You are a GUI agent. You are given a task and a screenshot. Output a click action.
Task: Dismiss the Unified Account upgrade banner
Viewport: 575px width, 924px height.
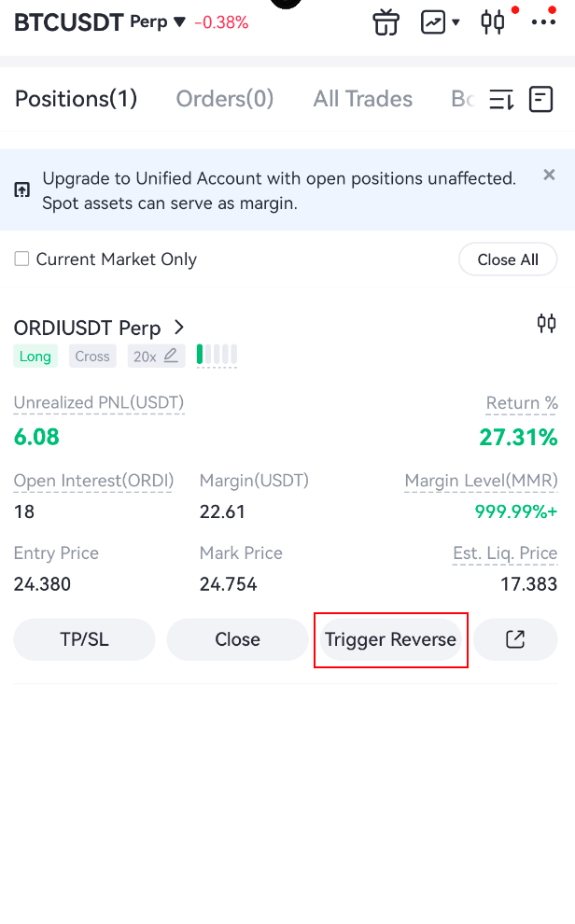coord(549,175)
